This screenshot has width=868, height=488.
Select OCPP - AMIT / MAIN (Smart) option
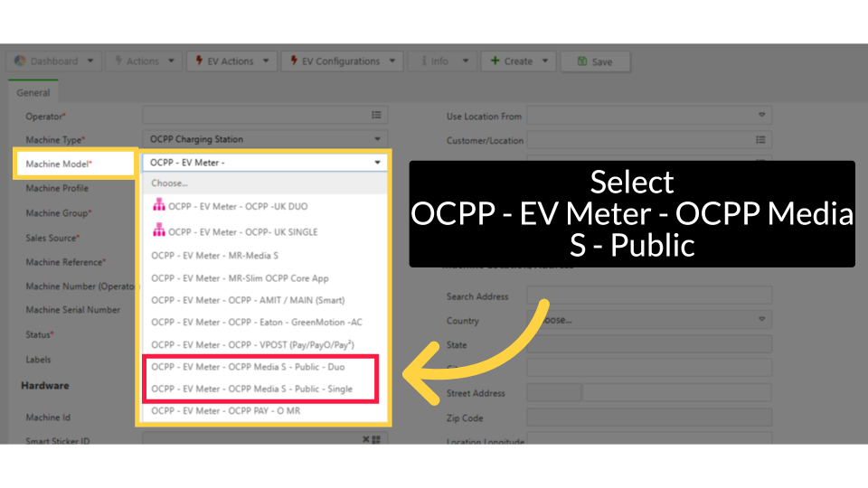click(265, 300)
